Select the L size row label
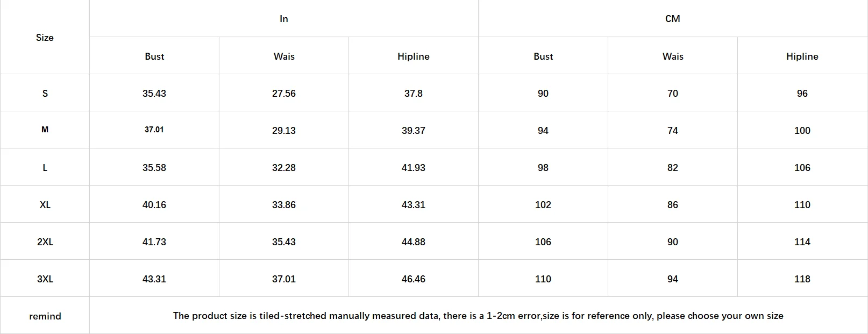868x334 pixels. click(45, 167)
